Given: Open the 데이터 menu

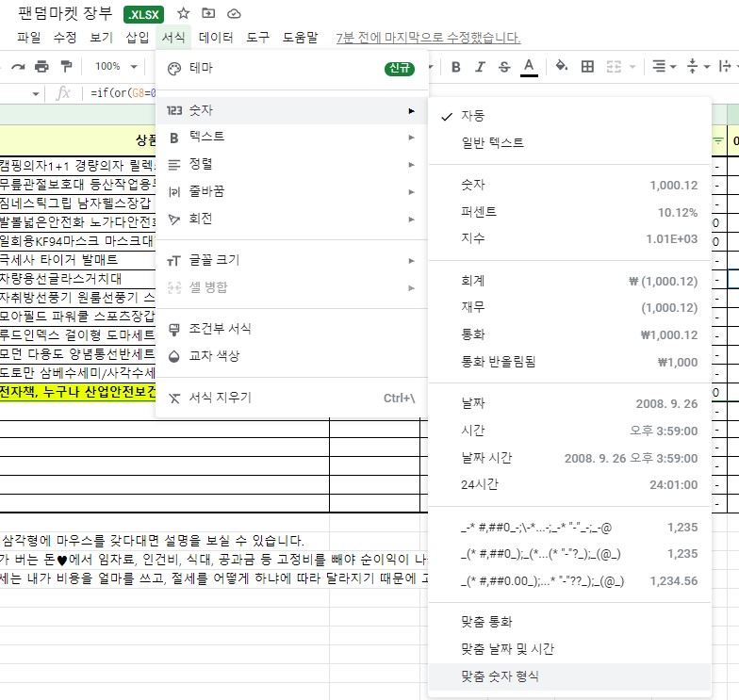Looking at the screenshot, I should point(216,38).
